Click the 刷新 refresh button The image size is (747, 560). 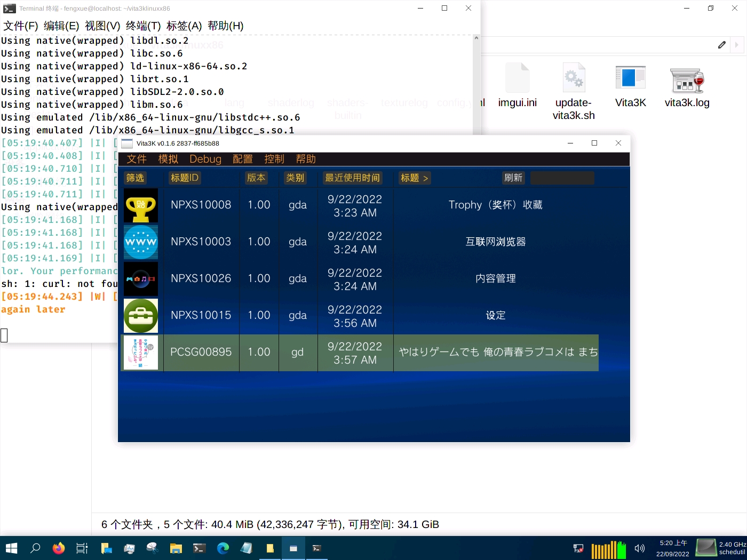pos(513,178)
